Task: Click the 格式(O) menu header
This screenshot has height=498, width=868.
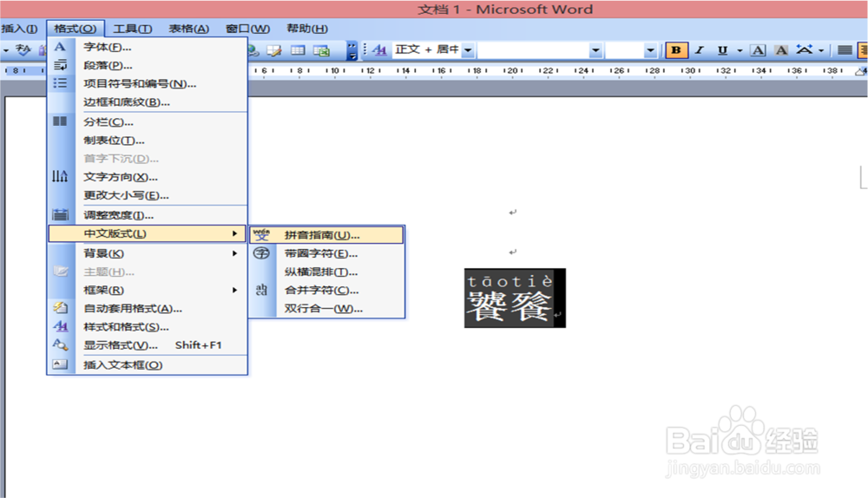Action: click(x=76, y=29)
